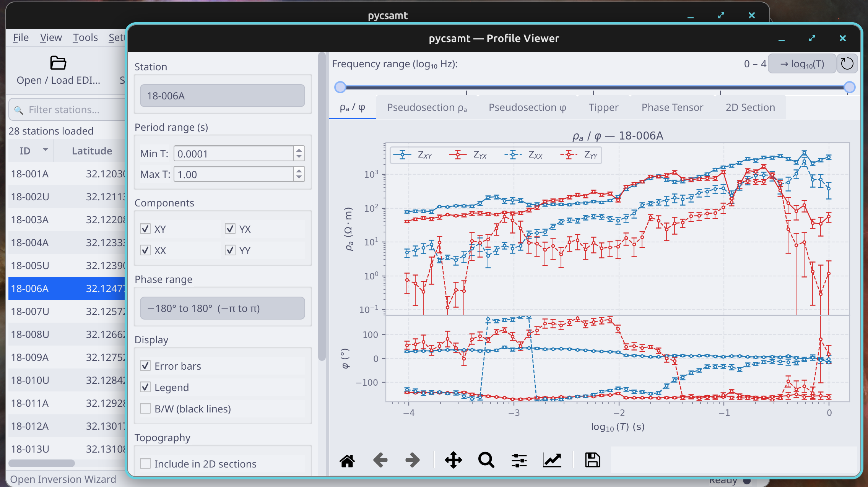The image size is (868, 487).
Task: Click the Min T input field
Action: point(234,154)
